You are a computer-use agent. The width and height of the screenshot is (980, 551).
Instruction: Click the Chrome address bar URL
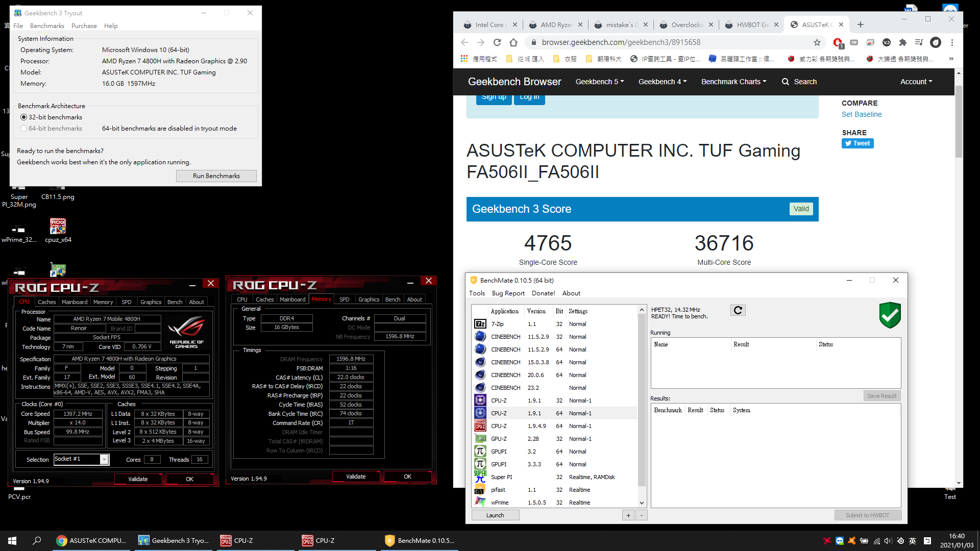tap(621, 42)
